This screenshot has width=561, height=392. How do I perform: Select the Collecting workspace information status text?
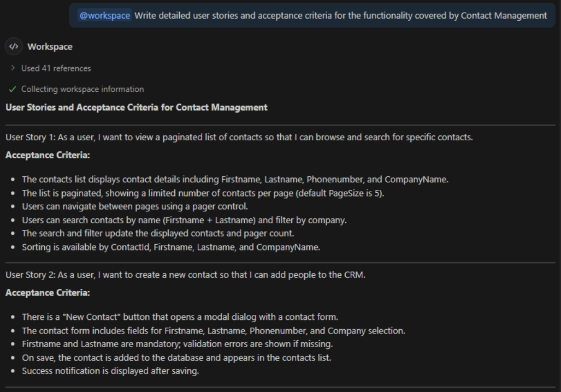click(x=82, y=89)
